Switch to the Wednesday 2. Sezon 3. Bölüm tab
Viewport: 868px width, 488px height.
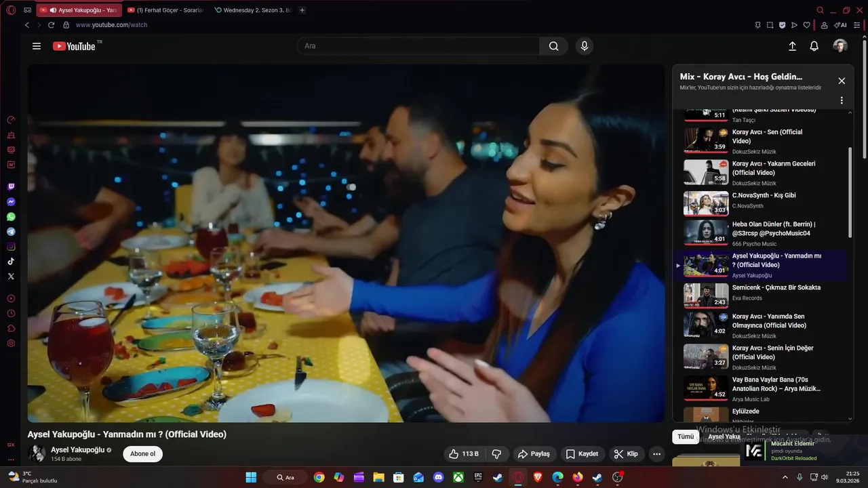[253, 10]
